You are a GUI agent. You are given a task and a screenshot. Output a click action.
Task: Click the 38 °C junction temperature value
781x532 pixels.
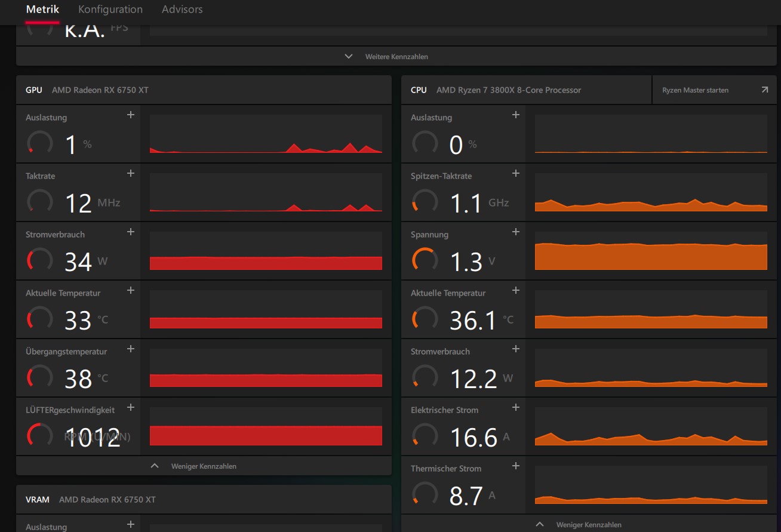(x=78, y=379)
